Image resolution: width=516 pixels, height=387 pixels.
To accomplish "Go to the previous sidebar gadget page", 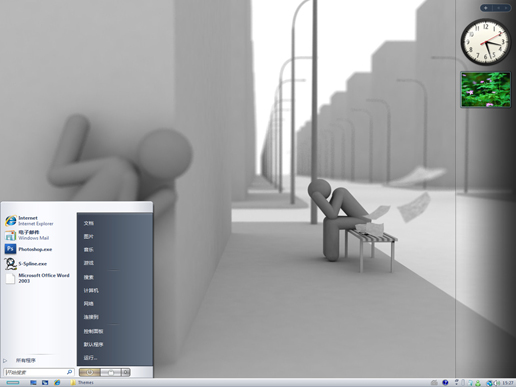I will tap(498, 8).
